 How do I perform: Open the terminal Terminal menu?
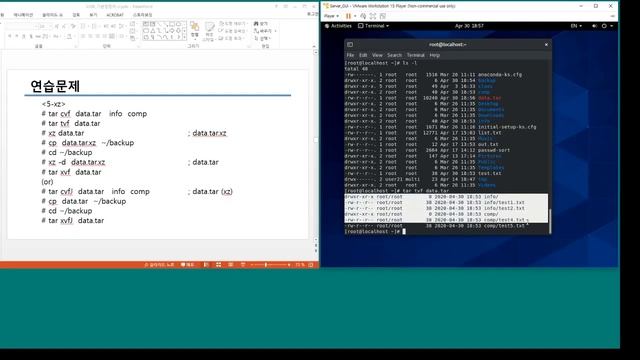point(416,55)
